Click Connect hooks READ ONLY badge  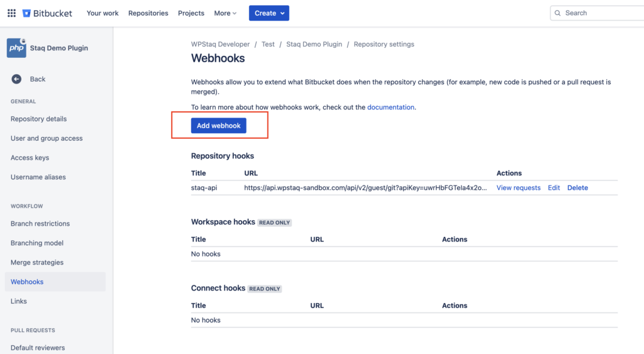click(x=265, y=289)
